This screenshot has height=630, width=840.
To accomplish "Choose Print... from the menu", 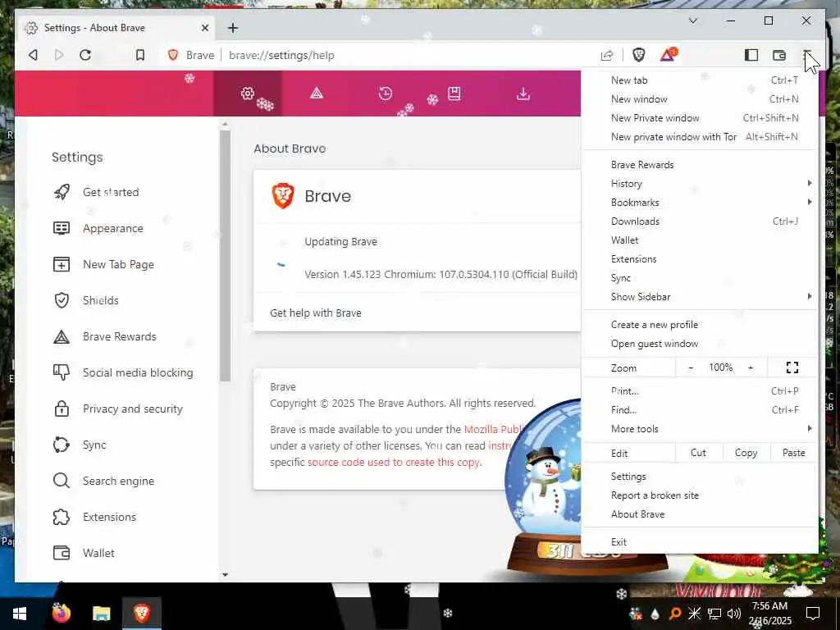I will click(x=700, y=391).
